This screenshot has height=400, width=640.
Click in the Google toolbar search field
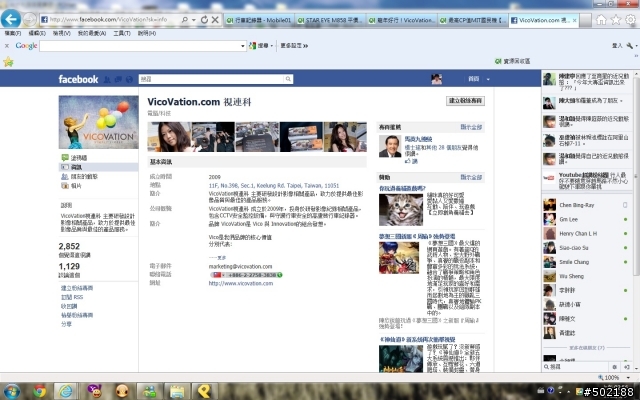pos(140,46)
